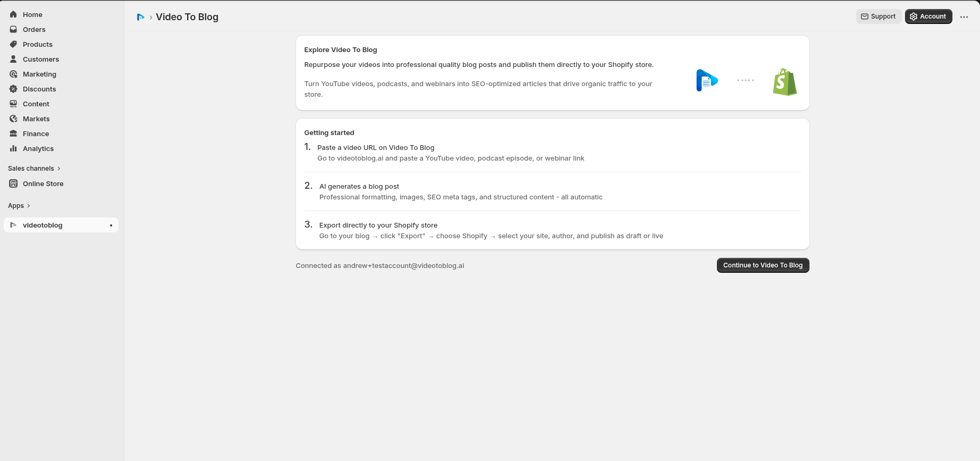Click the "Connected as" account email text
This screenshot has width=980, height=461.
coord(380,266)
